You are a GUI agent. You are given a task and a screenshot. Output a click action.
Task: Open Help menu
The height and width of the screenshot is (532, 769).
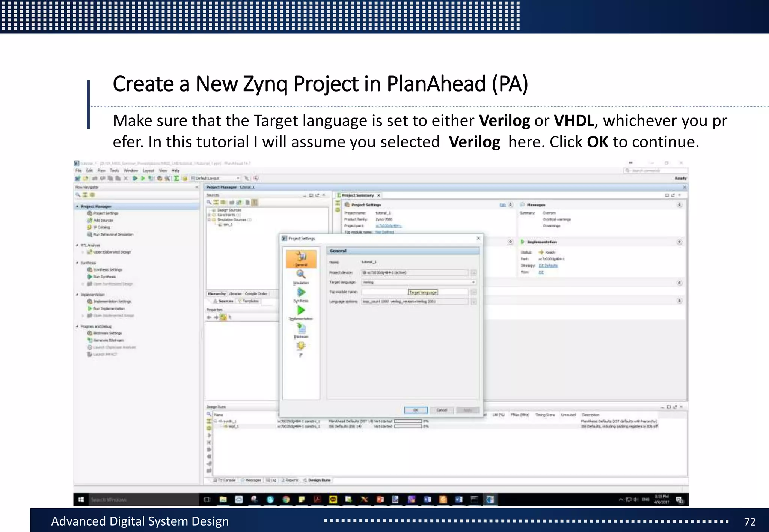[175, 171]
